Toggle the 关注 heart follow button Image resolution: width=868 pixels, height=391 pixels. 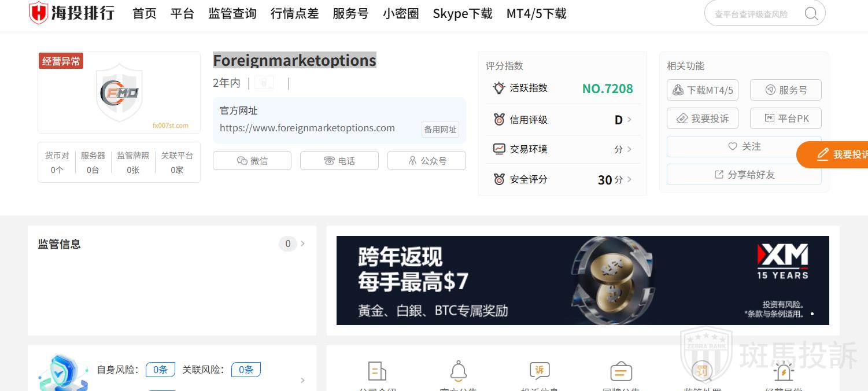pyautogui.click(x=744, y=147)
